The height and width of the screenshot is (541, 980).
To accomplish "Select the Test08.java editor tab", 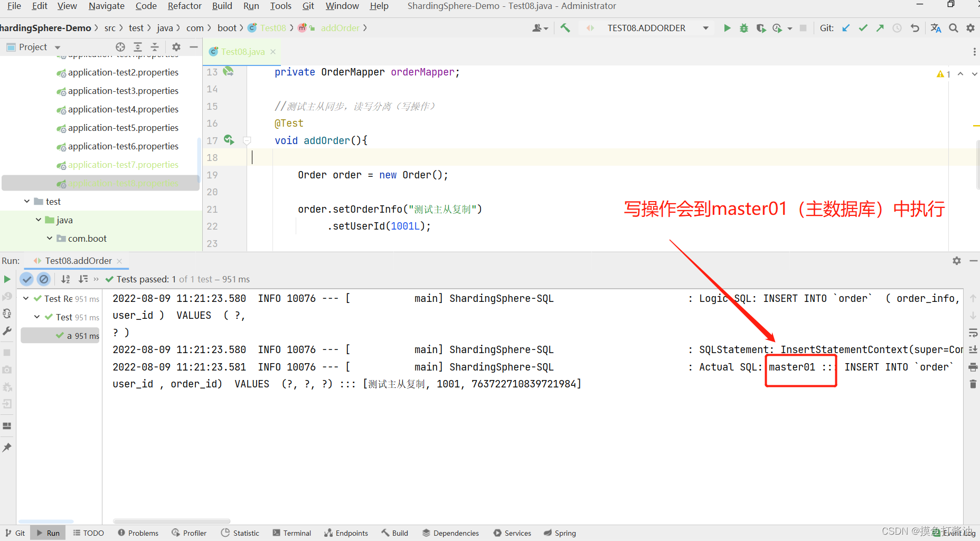I will (x=243, y=52).
